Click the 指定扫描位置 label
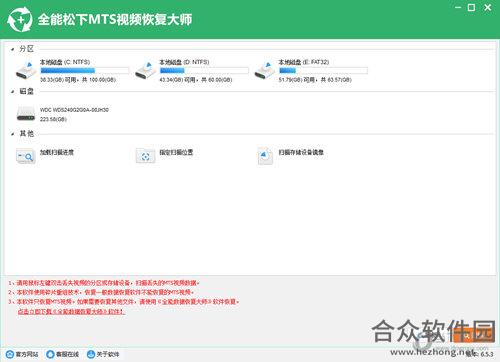 point(176,152)
